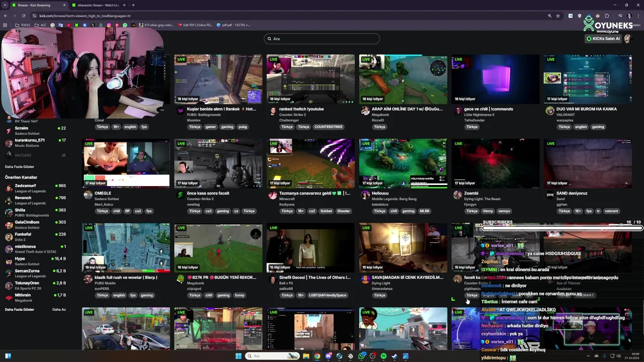Open the browser zoom magnifier icon
This screenshot has width=644, height=362.
click(549, 16)
